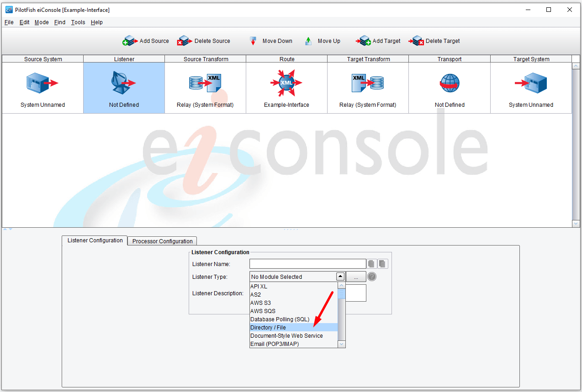Screen dimensions: 582x392
Task: Select the Source System stage icon
Action: (42, 83)
